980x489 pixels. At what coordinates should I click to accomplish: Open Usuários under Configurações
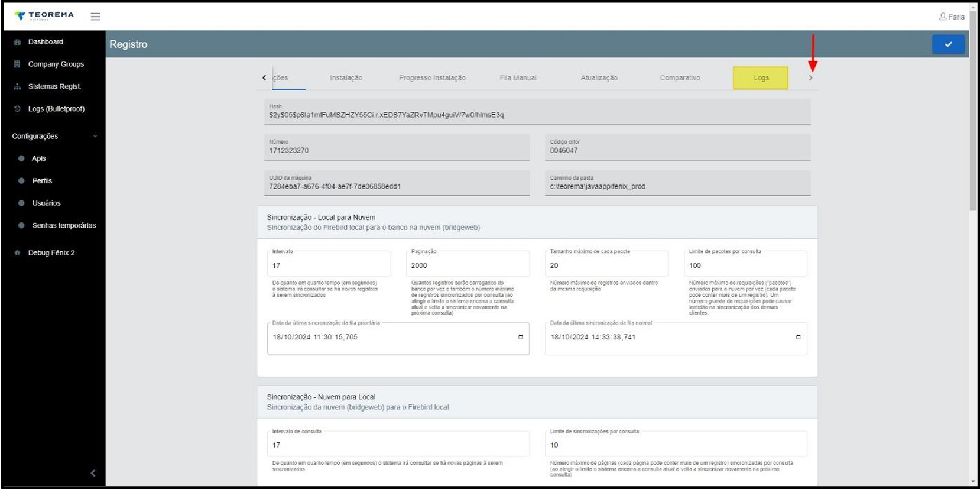(x=46, y=203)
